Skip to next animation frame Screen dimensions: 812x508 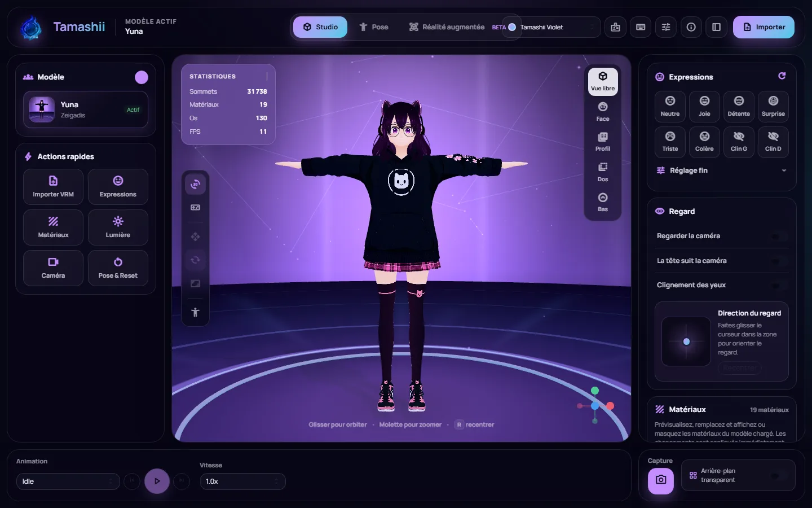click(x=182, y=481)
